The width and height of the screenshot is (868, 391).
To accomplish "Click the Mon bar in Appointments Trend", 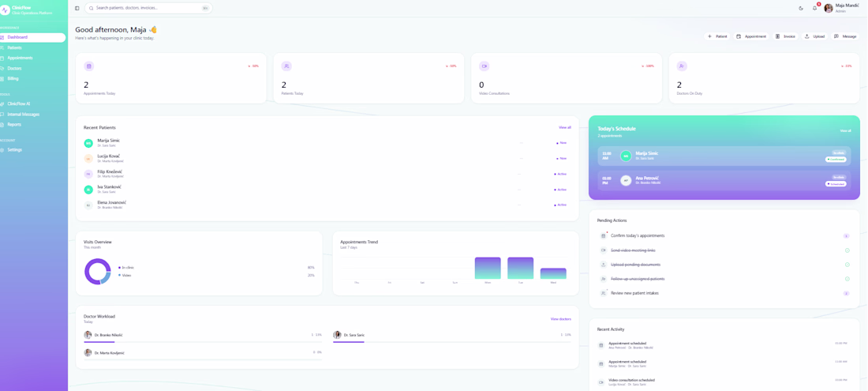I will pyautogui.click(x=488, y=268).
